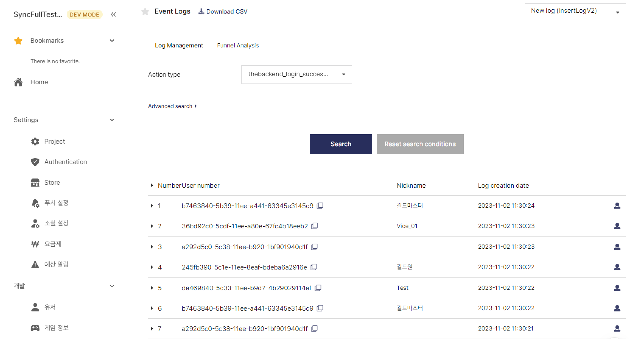644x339 pixels.
Task: Click user number de469840-5c33-11ee-b9d7-4b29029114ef
Action: pos(246,288)
